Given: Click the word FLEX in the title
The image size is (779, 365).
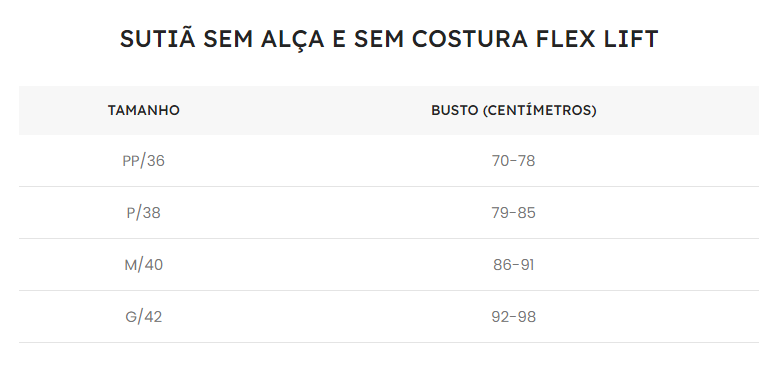Looking at the screenshot, I should (x=566, y=39).
